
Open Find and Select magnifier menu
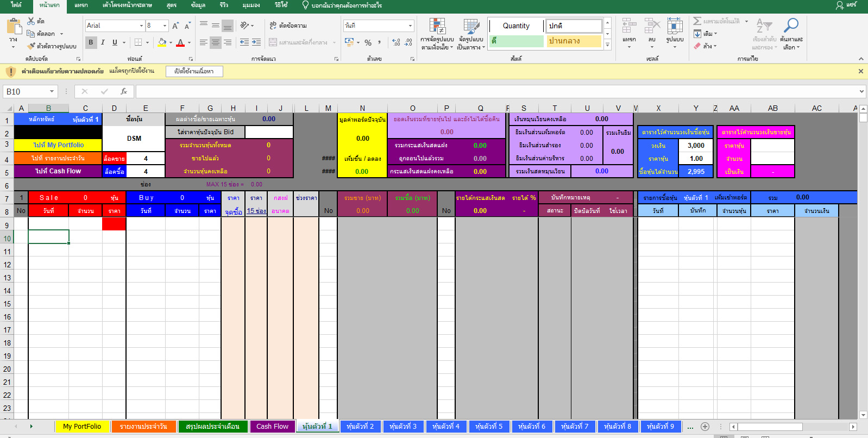pos(791,34)
